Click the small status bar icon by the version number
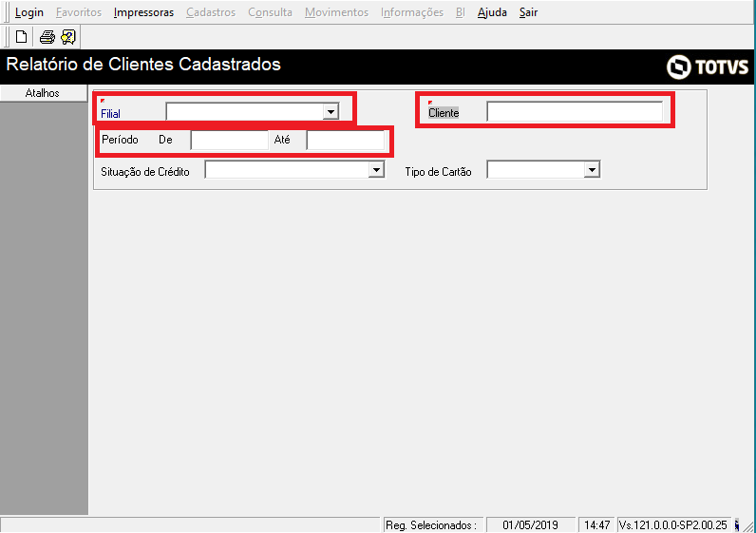The height and width of the screenshot is (533, 756). click(x=737, y=524)
